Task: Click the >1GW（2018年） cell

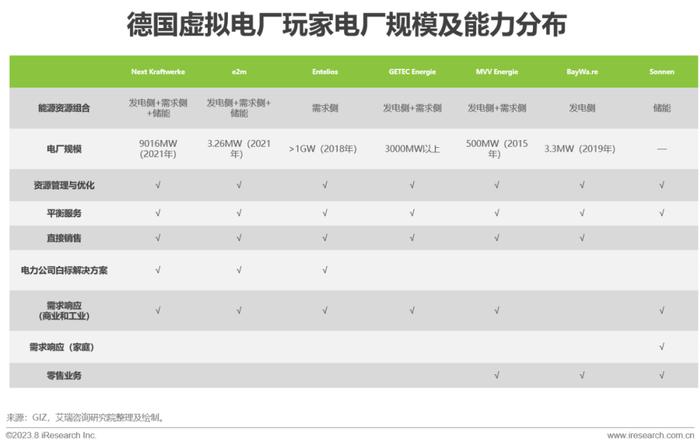Action: (x=323, y=149)
